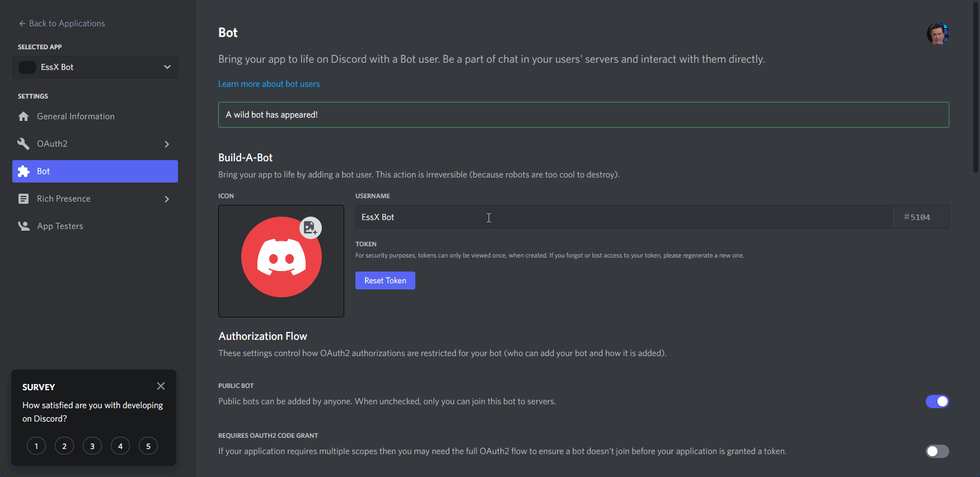Click the image upload icon on the bot avatar
Screen dimensions: 980x477
[311, 227]
